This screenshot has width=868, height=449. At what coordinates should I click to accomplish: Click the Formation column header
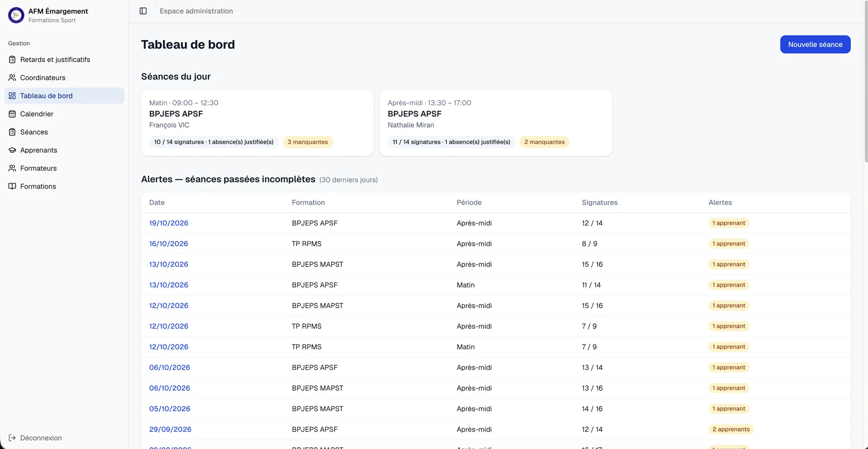point(308,202)
